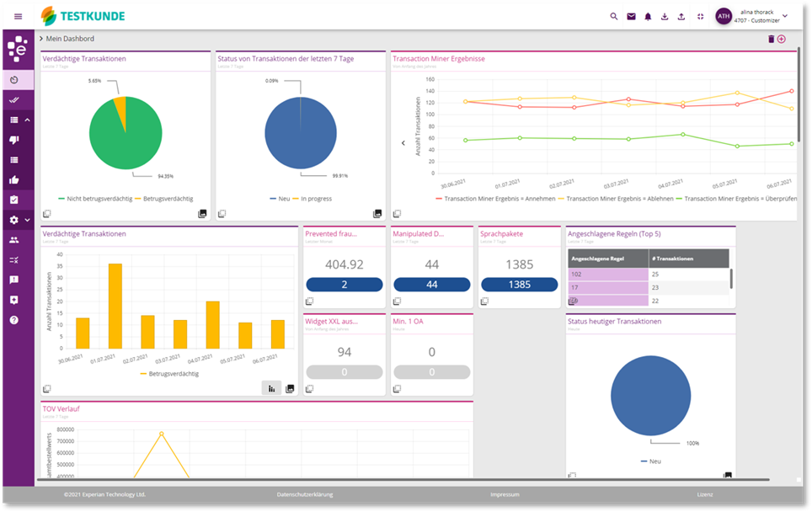Select rule row 102 in table
812x512 pixels.
tap(649, 275)
